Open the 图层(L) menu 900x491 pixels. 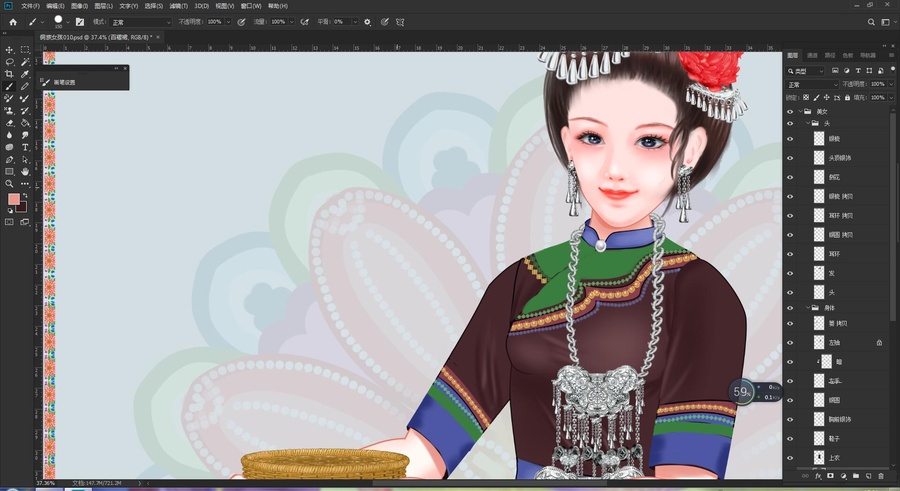pos(103,6)
